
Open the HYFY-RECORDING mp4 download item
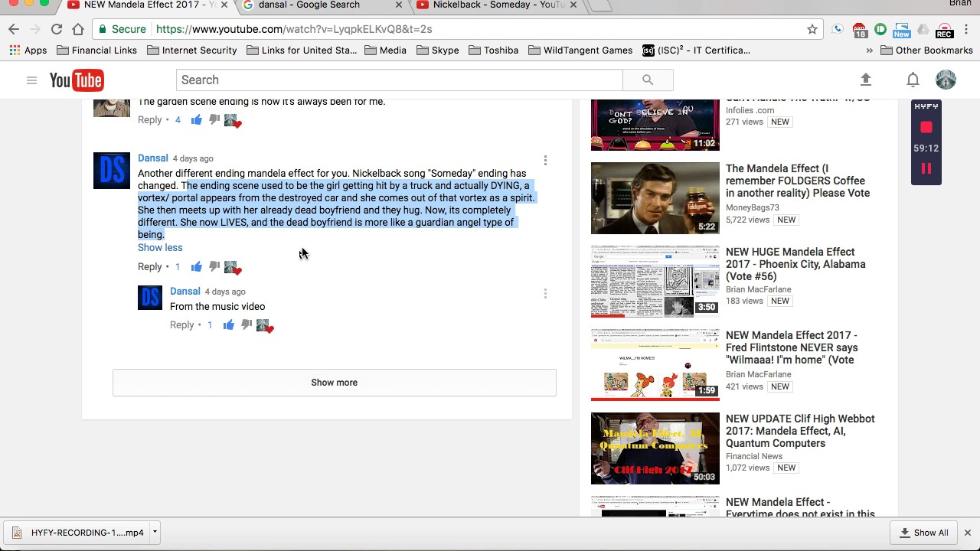(78, 533)
